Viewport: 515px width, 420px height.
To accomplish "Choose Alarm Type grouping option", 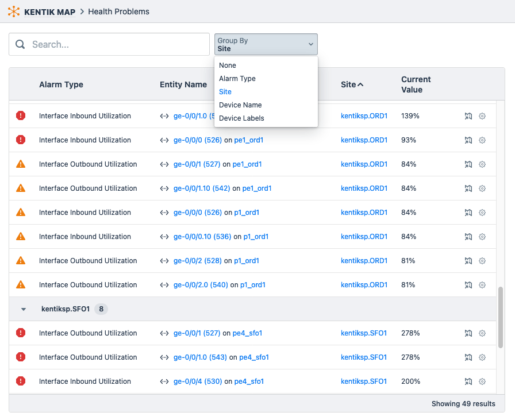I will pos(236,78).
